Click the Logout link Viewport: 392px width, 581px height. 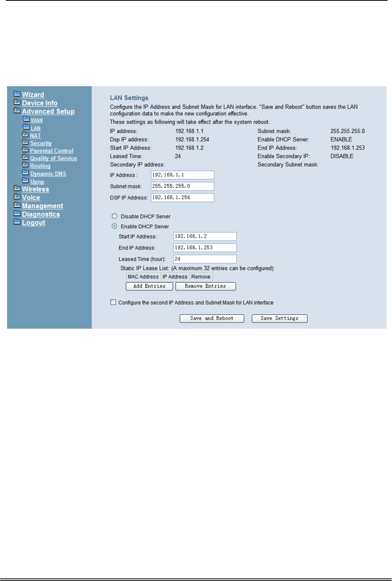[x=33, y=223]
